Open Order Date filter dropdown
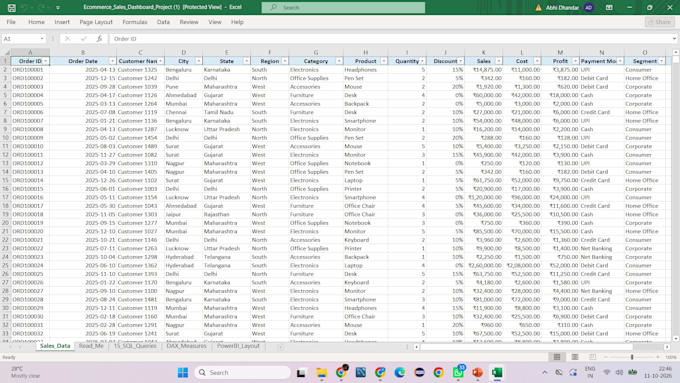Viewport: 680px width, 383px height. tap(112, 61)
